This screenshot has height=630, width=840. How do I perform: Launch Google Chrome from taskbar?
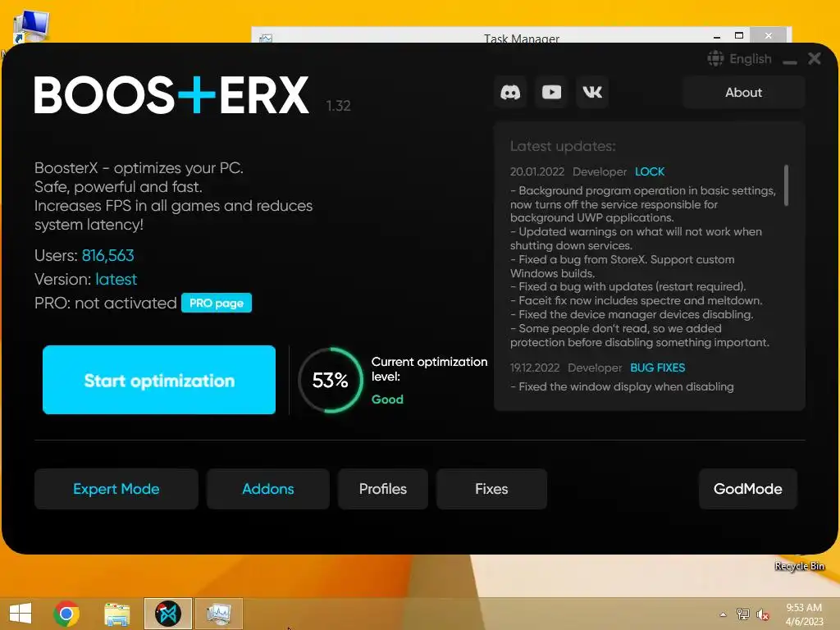point(66,614)
